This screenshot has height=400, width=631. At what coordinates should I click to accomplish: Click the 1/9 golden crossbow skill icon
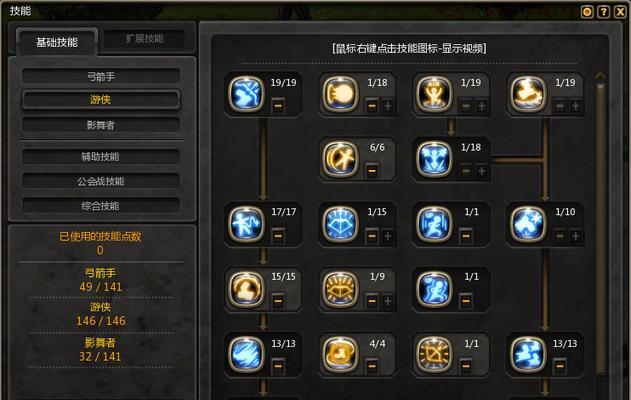pyautogui.click(x=340, y=289)
